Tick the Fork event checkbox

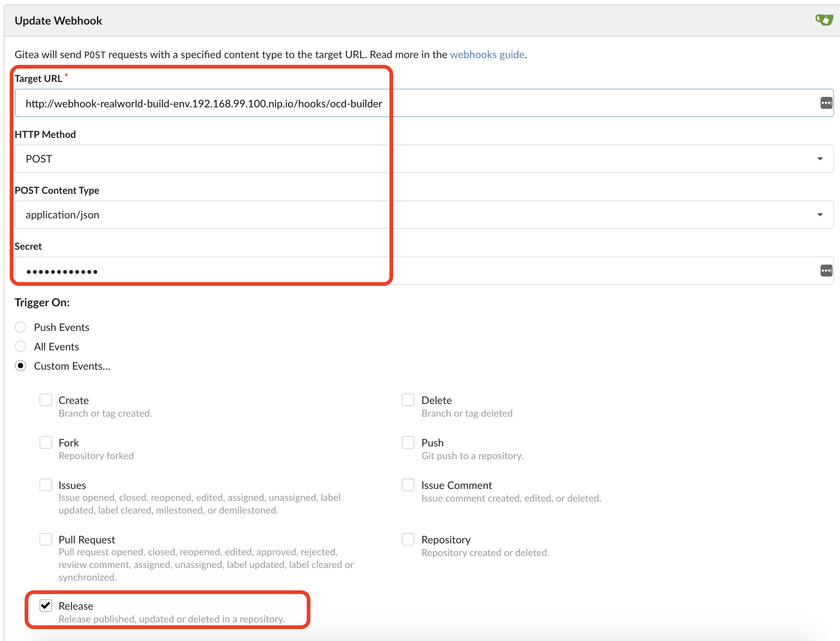(46, 443)
